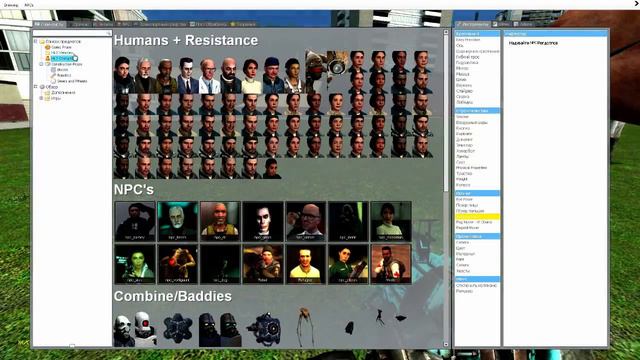Switch to the checkbox-icon post-processing tab
Image resolution: width=640 pixels, height=360 pixels.
pyautogui.click(x=208, y=24)
